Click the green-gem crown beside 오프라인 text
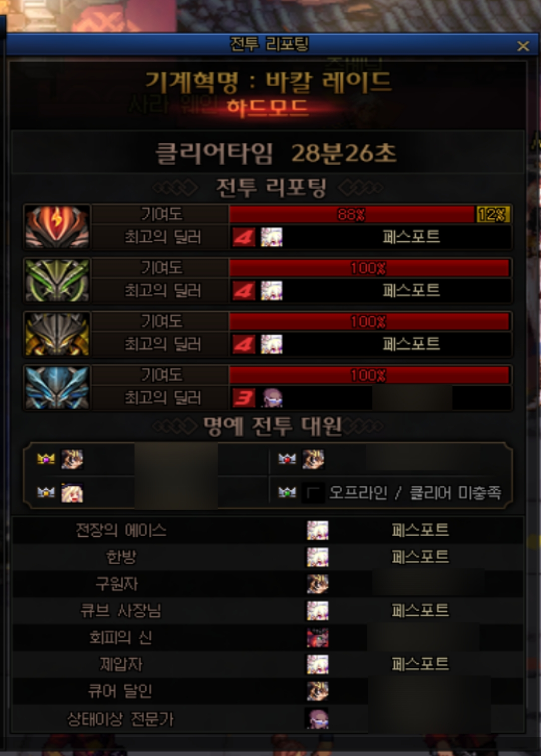Viewport: 541px width, 756px height. point(287,493)
